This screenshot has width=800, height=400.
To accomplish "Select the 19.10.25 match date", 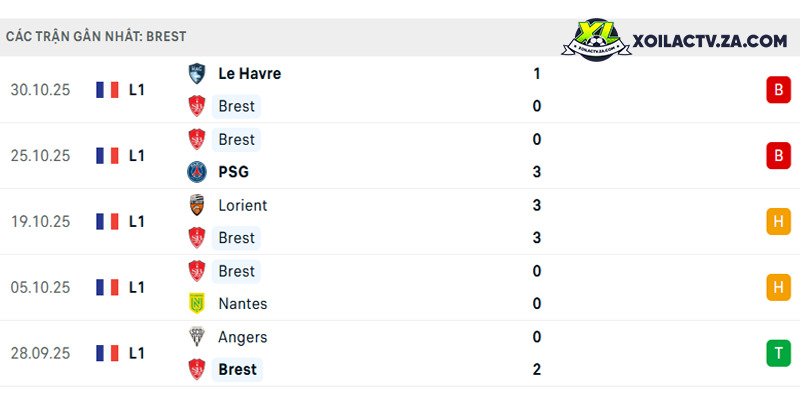I will (x=40, y=221).
